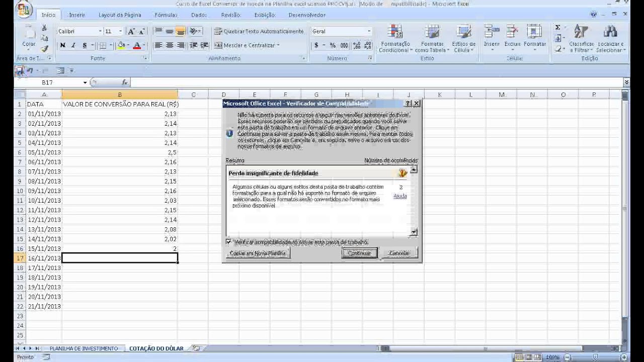644x362 pixels.
Task: Toggle italic I formatting
Action: coord(73,45)
